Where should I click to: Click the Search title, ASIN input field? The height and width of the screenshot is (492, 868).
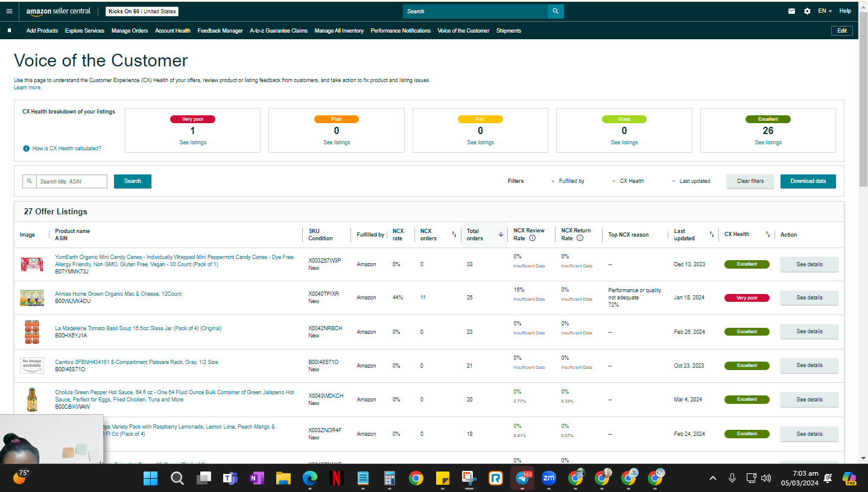(x=72, y=181)
